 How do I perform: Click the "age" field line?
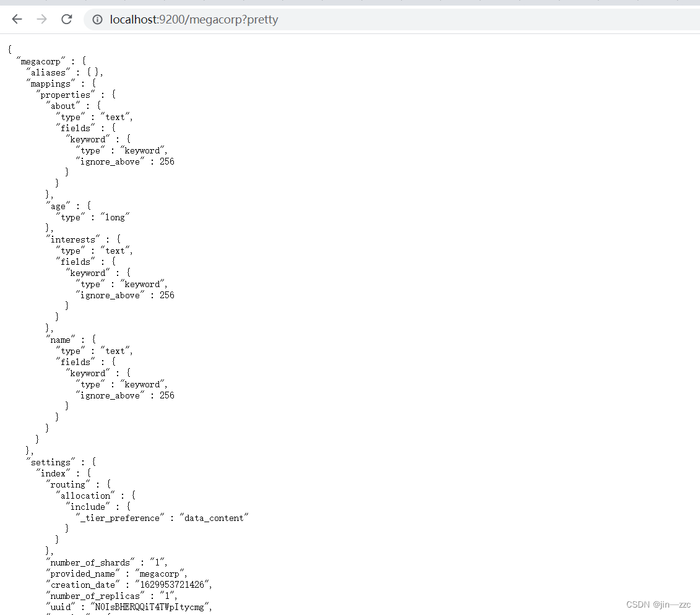tap(68, 206)
